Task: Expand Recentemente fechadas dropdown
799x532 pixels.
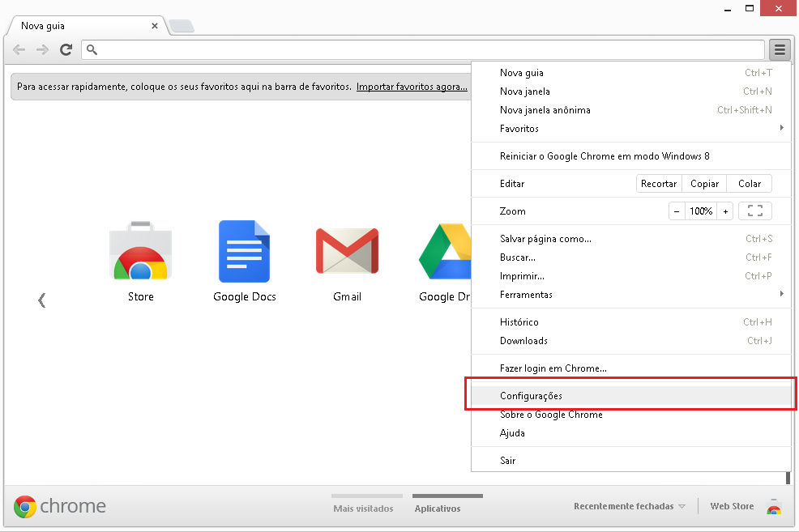Action: 630,506
